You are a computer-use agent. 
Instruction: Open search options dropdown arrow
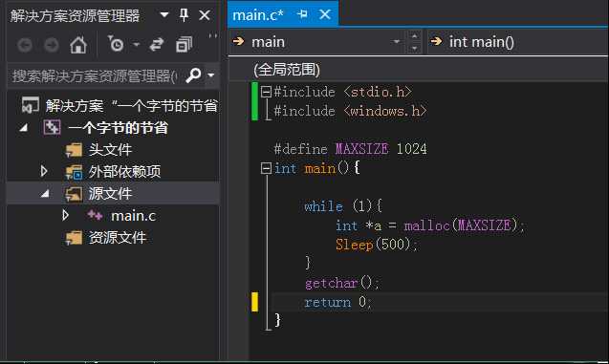pyautogui.click(x=211, y=75)
